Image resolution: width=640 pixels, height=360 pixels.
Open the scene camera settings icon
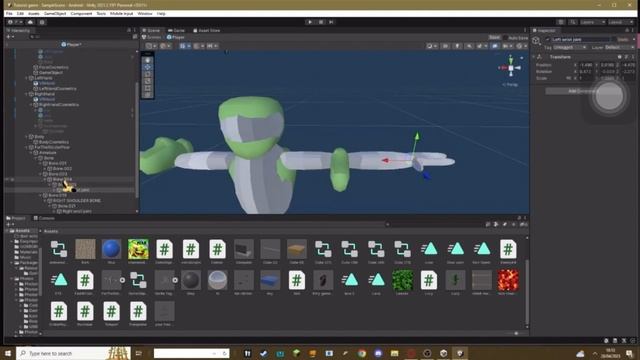507,46
